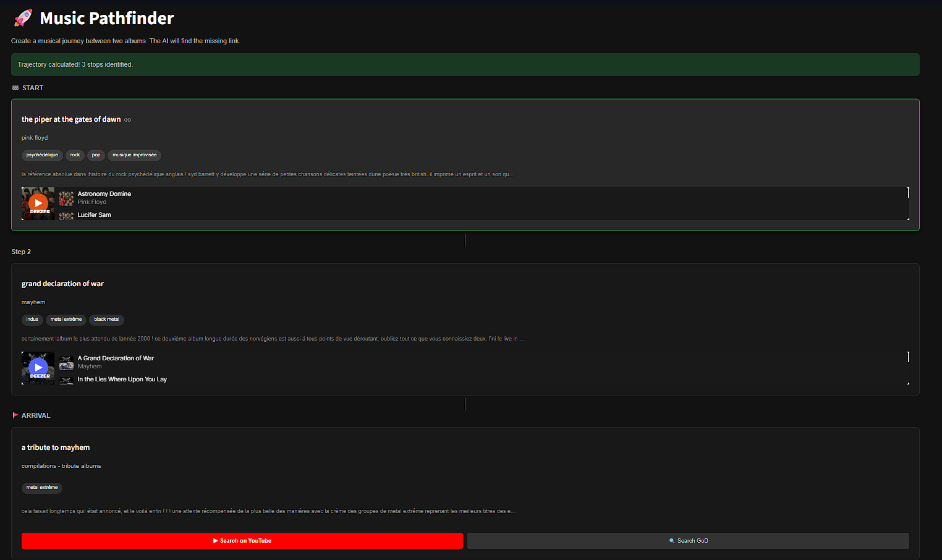Click metal extrême tag under tribute album
This screenshot has width=942, height=560.
pyautogui.click(x=42, y=488)
